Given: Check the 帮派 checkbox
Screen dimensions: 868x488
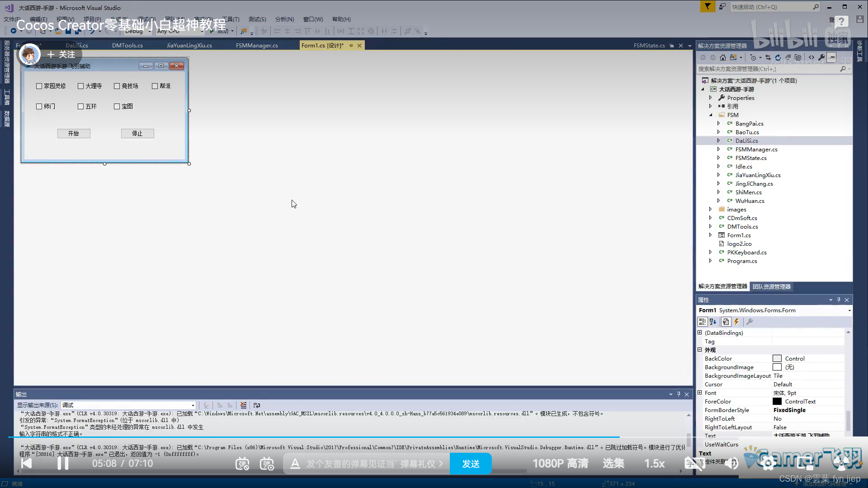Looking at the screenshot, I should point(155,86).
